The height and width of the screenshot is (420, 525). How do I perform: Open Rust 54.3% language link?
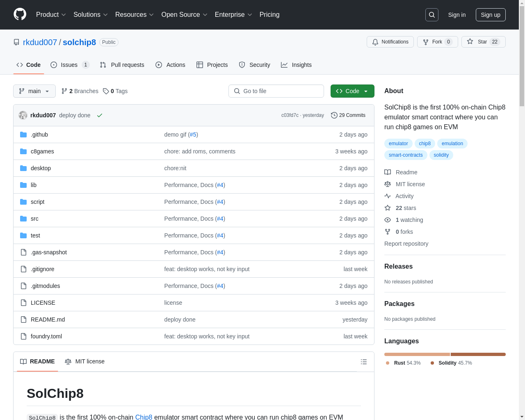tap(403, 363)
